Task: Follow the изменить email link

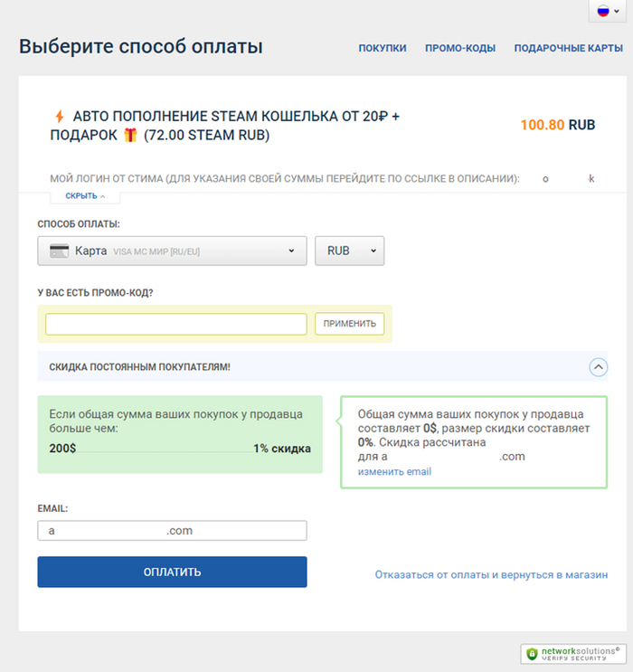Action: coord(394,472)
